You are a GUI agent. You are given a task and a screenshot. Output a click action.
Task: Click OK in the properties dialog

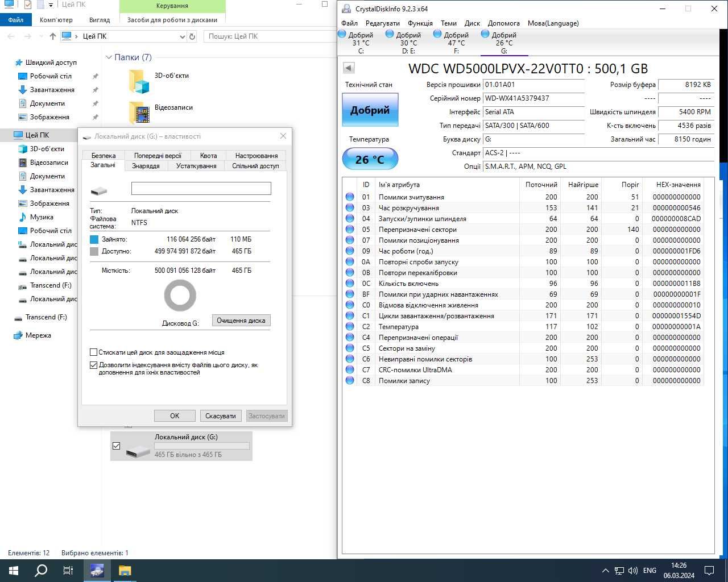[175, 415]
